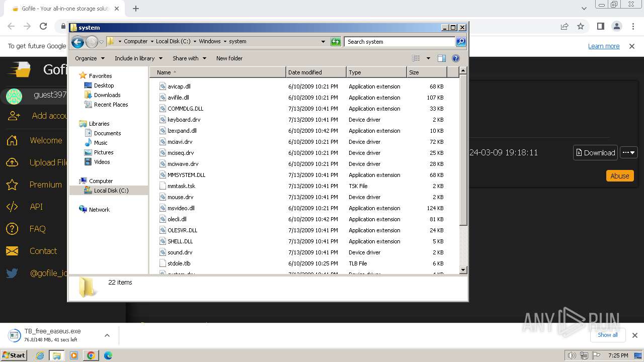The width and height of the screenshot is (644, 362).
Task: Click the Explorer help icon
Action: 456,58
